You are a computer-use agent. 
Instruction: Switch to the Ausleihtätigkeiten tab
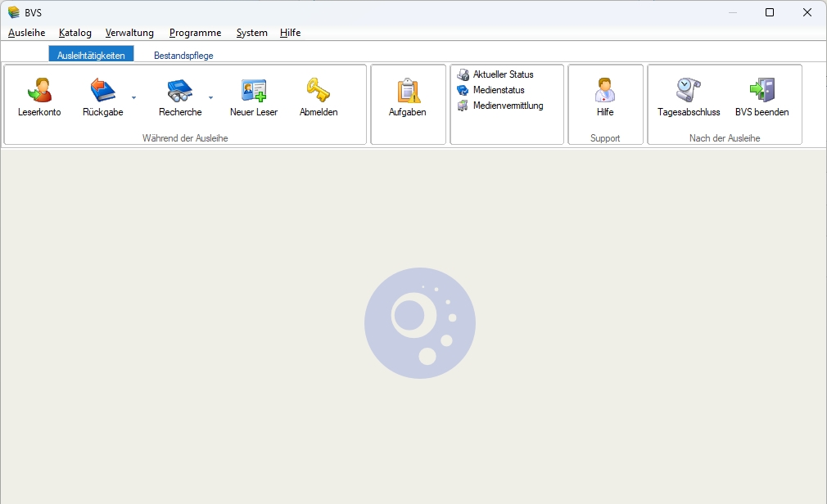pos(91,55)
